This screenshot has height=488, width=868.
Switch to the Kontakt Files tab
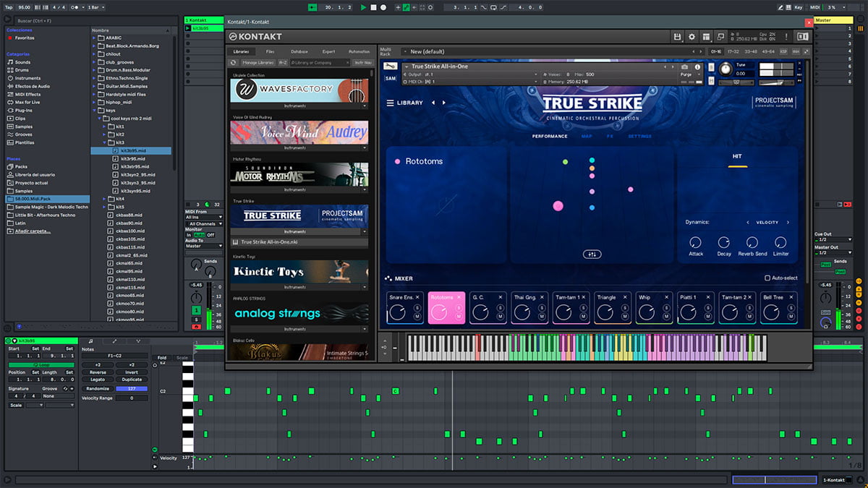(x=270, y=51)
